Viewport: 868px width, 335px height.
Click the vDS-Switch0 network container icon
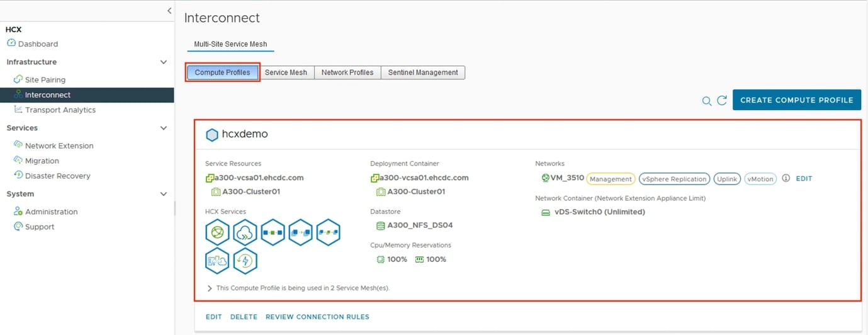click(x=545, y=212)
